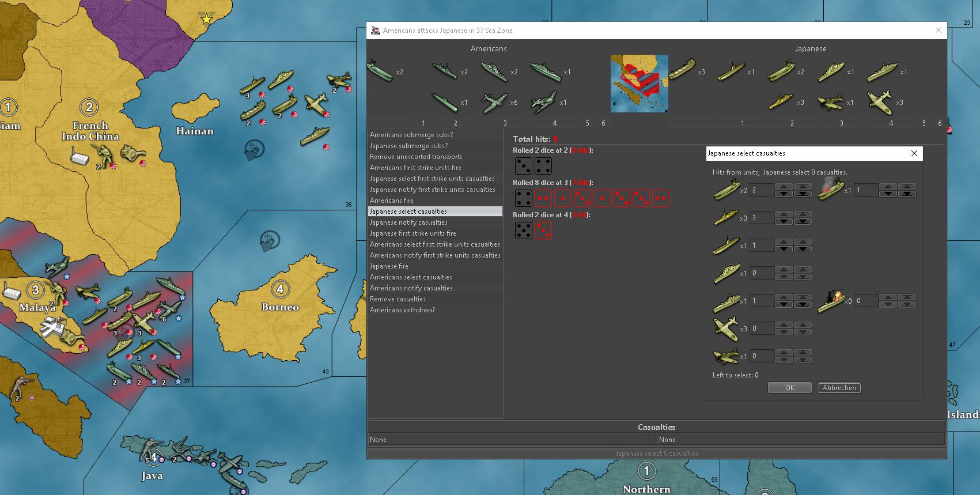Click the Japanese battleship x1 icon in battle header
The width and height of the screenshot is (980, 495).
[882, 71]
